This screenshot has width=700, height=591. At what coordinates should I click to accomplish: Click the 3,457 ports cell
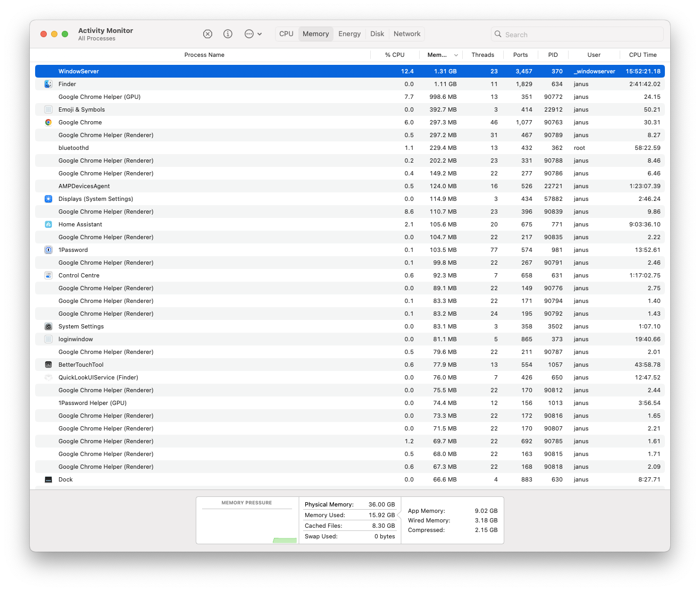tap(524, 71)
